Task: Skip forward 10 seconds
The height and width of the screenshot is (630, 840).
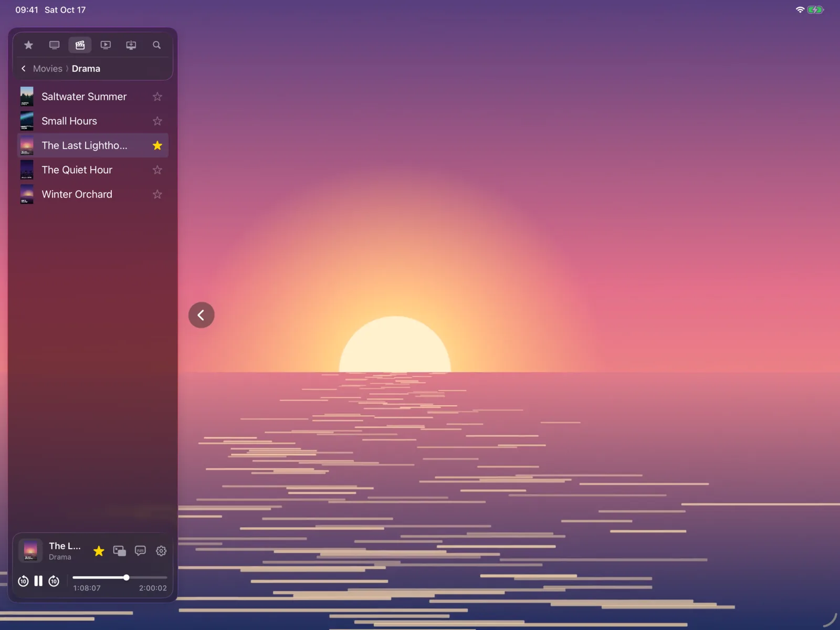Action: click(x=54, y=581)
